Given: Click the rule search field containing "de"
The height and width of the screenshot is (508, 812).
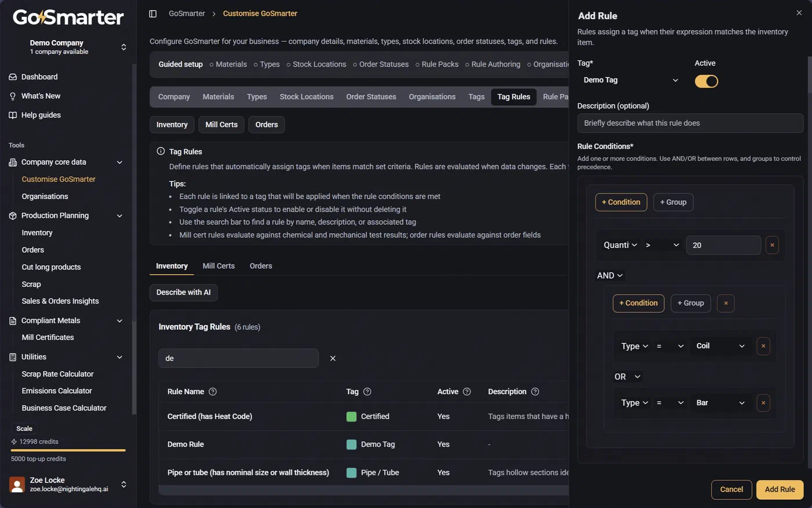Looking at the screenshot, I should click(238, 358).
